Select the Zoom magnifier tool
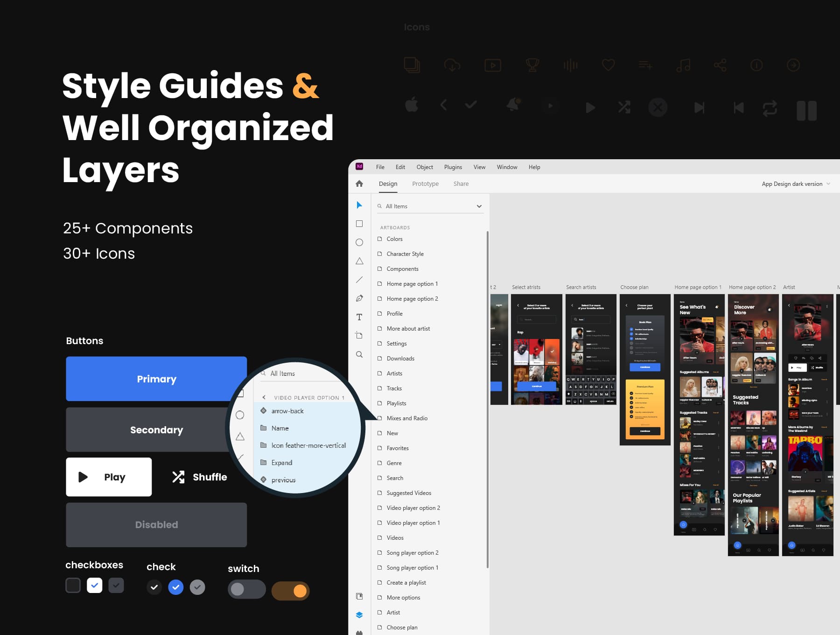This screenshot has width=840, height=635. [359, 354]
